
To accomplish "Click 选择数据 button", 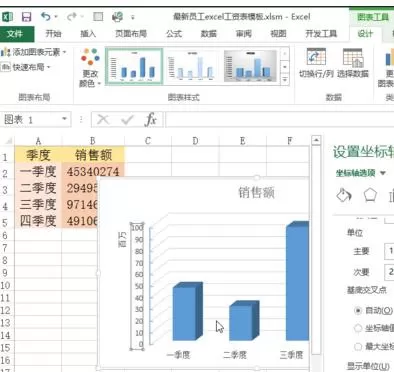I will 353,63.
